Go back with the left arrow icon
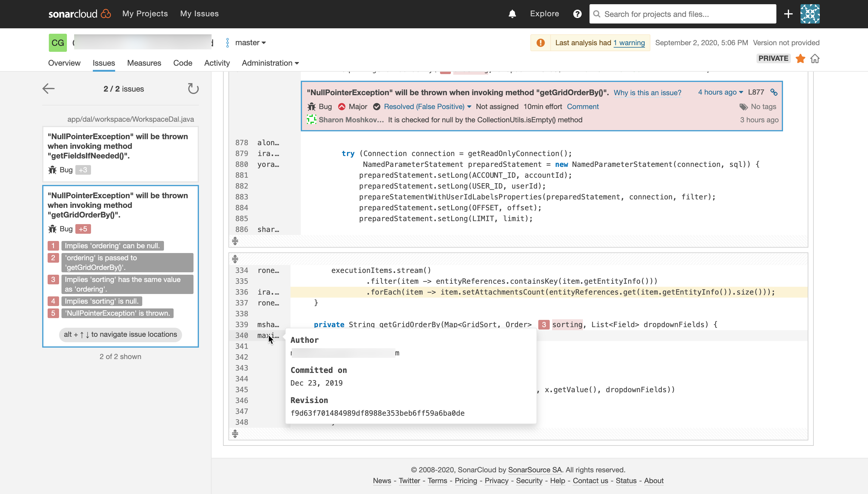This screenshot has width=868, height=494. pos(48,89)
